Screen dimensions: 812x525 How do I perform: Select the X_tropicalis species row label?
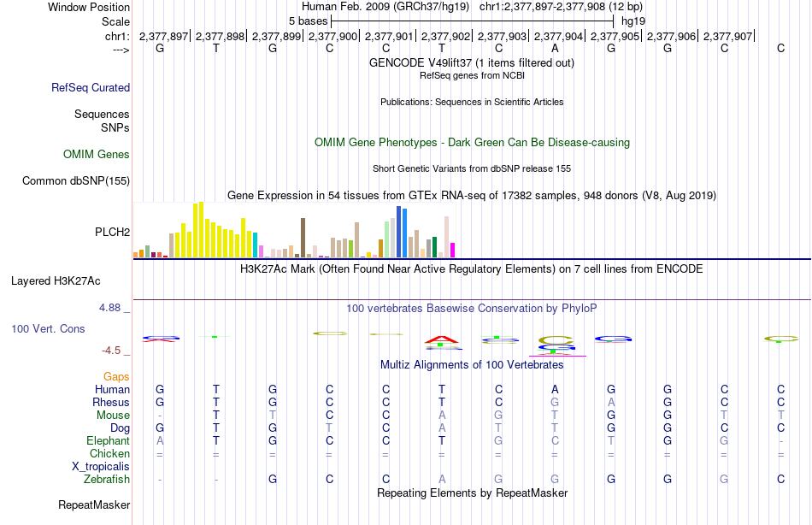(101, 467)
